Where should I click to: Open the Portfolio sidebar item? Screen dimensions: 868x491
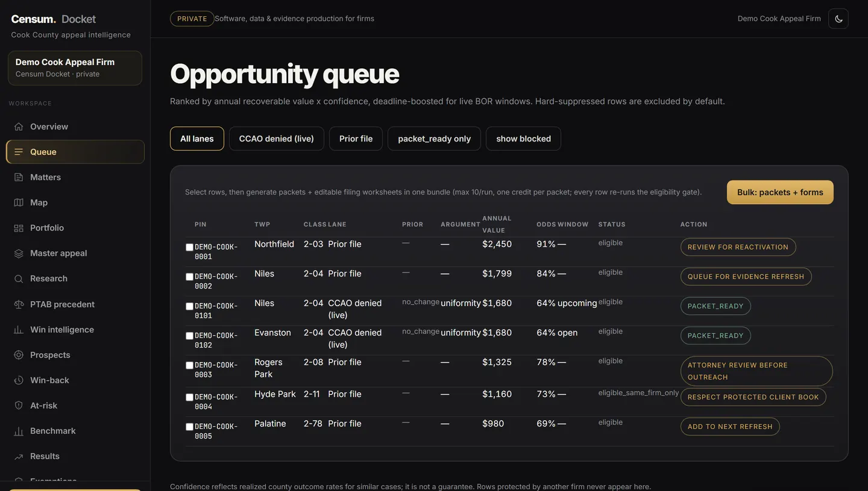[75, 228]
